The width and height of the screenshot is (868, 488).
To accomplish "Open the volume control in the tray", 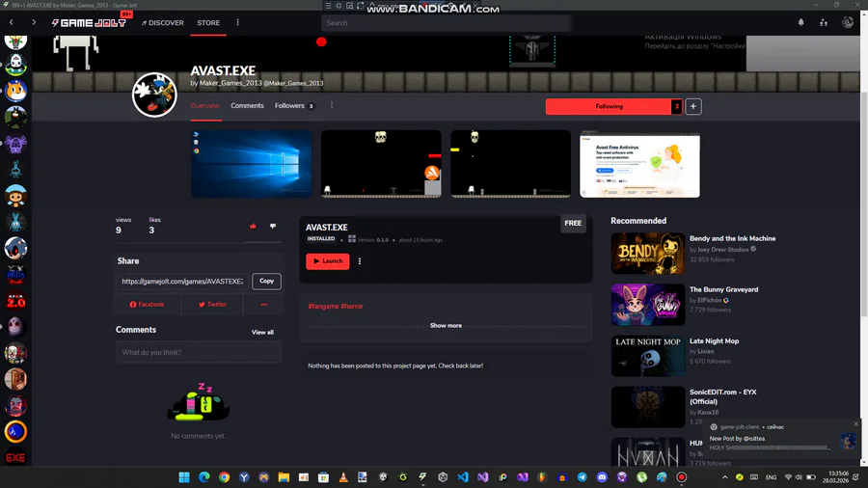I will [799, 477].
